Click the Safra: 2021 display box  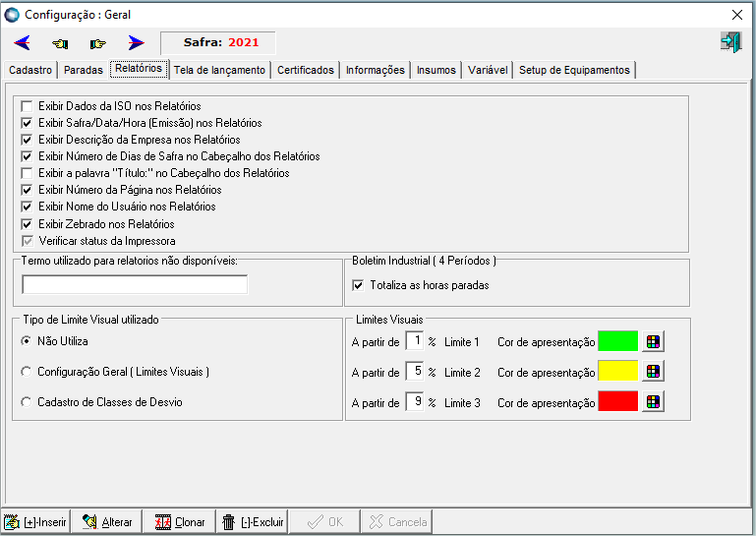pos(218,43)
